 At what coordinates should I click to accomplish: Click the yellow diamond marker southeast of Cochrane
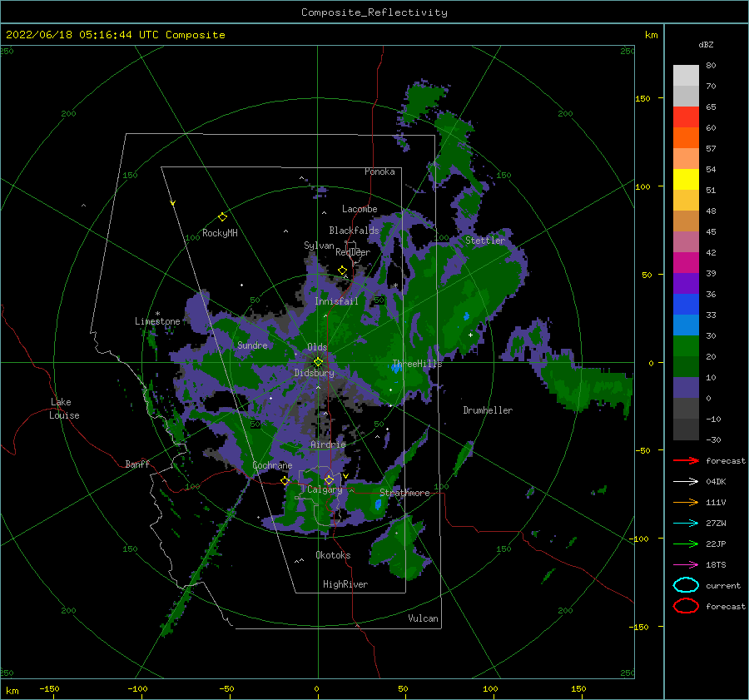click(x=285, y=480)
